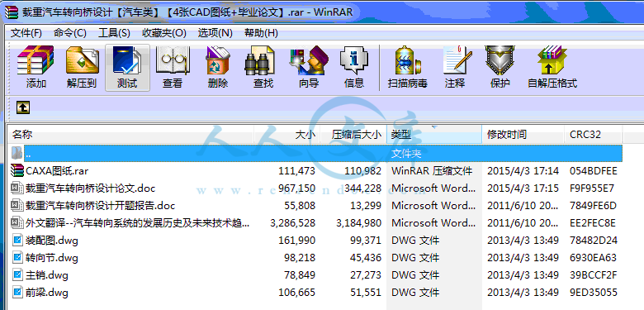Click modified time 2015/4/3 17:15
This screenshot has height=310, width=644.
pyautogui.click(x=523, y=188)
